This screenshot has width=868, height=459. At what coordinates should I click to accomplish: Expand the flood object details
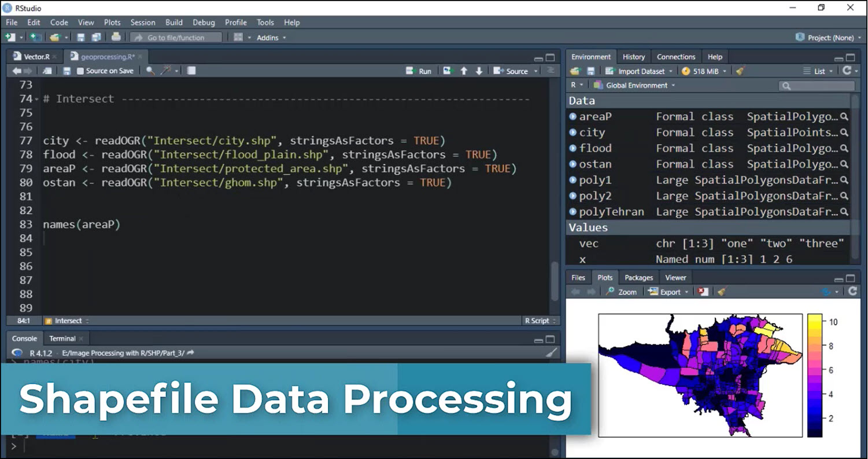click(x=573, y=148)
